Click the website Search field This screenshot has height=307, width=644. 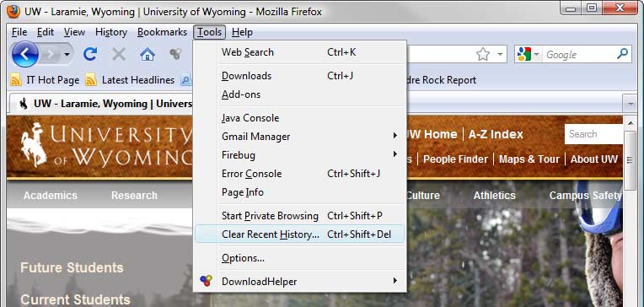[594, 134]
